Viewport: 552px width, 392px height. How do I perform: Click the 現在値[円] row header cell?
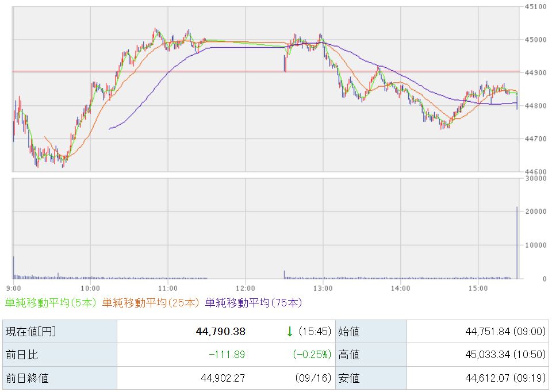tap(60, 332)
